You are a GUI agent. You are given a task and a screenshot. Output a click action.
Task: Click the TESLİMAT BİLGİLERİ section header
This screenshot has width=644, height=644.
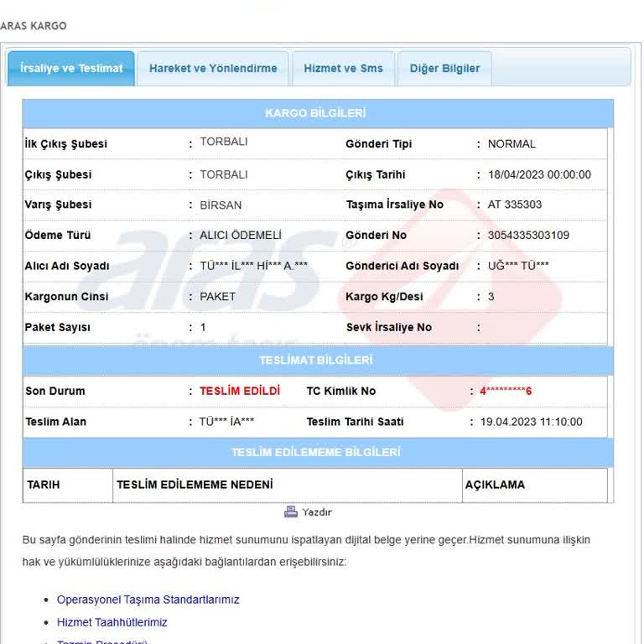point(318,361)
